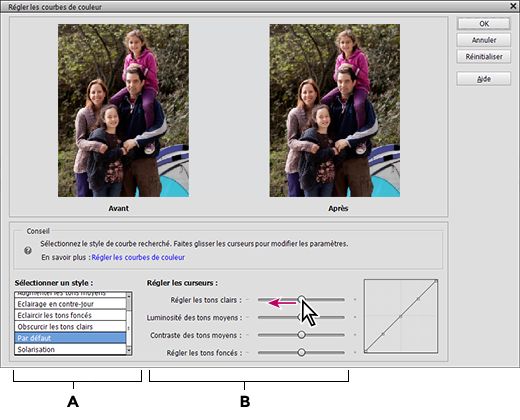The width and height of the screenshot is (520, 420).
Task: Click the Luminosité des tons moyens slider track
Action: pyautogui.click(x=301, y=317)
